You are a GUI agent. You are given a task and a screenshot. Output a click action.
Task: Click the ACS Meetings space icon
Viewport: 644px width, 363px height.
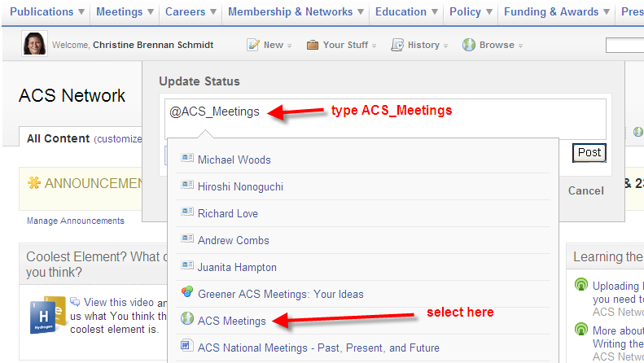coord(187,320)
